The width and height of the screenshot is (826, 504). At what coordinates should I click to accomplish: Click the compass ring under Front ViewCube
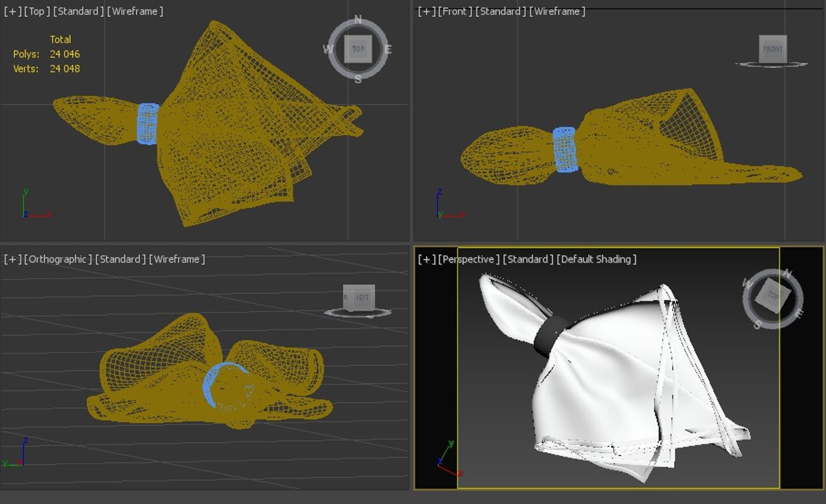[x=771, y=65]
